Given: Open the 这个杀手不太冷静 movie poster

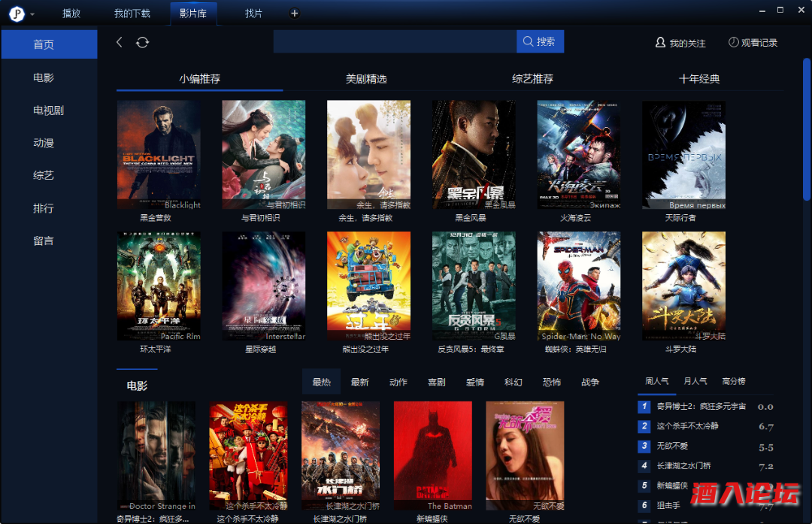Looking at the screenshot, I should pos(249,456).
